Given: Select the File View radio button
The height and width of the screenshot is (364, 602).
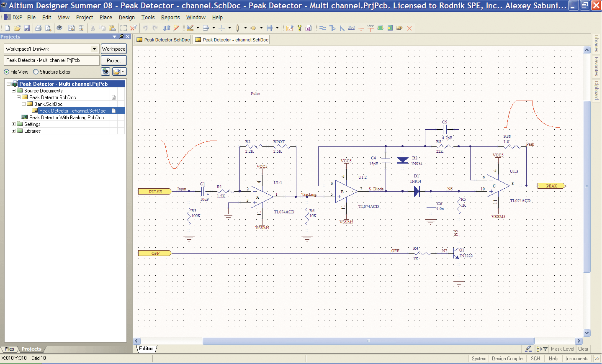Looking at the screenshot, I should pyautogui.click(x=7, y=72).
